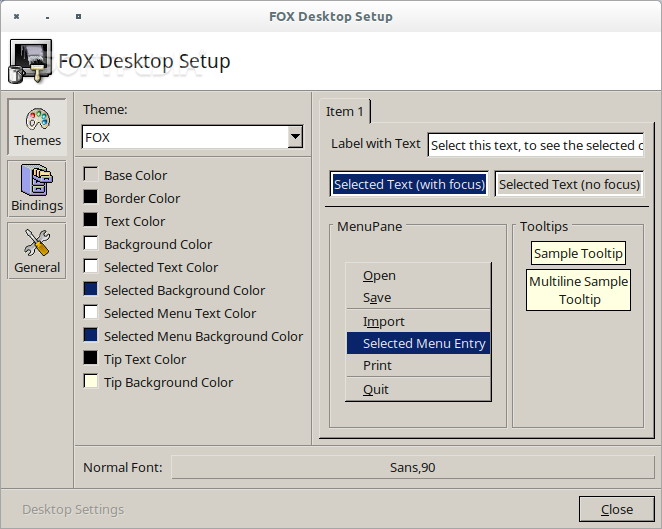662x529 pixels.
Task: Open the Bindings section in sidebar
Action: click(37, 189)
